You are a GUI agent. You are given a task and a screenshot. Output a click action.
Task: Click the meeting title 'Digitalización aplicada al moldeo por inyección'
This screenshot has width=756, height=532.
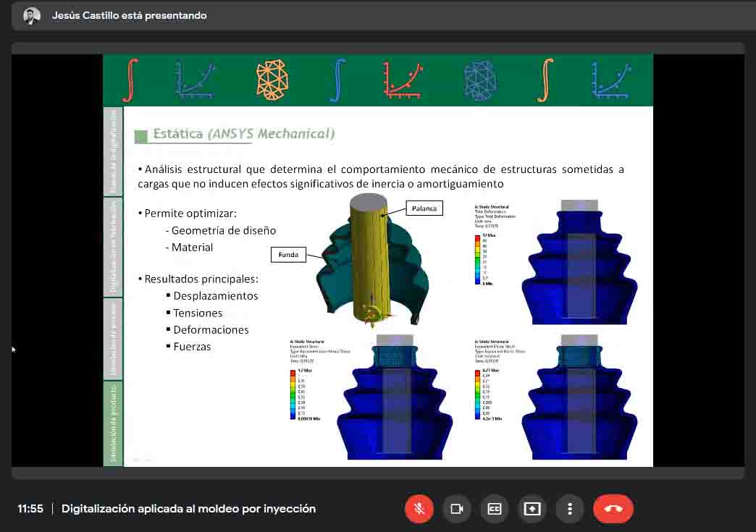coord(188,508)
